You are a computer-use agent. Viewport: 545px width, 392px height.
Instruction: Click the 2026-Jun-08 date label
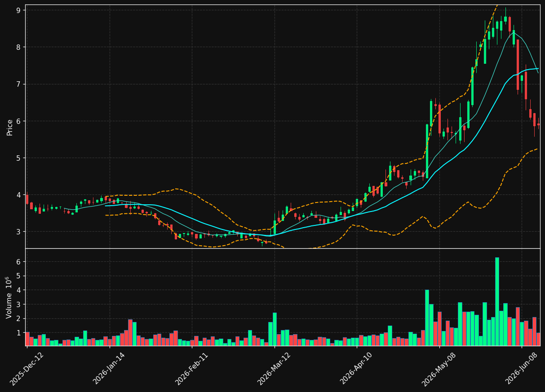[x=522, y=369]
